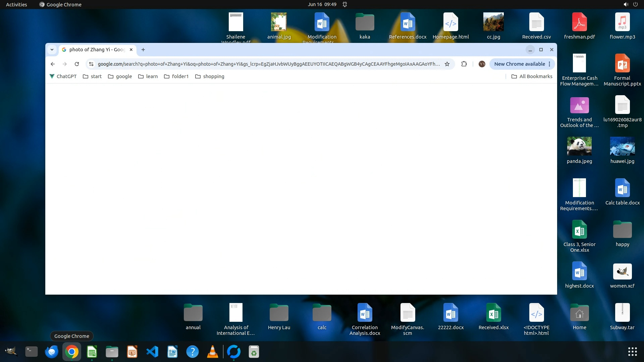
Task: Click New Chrome available button
Action: [x=519, y=64]
